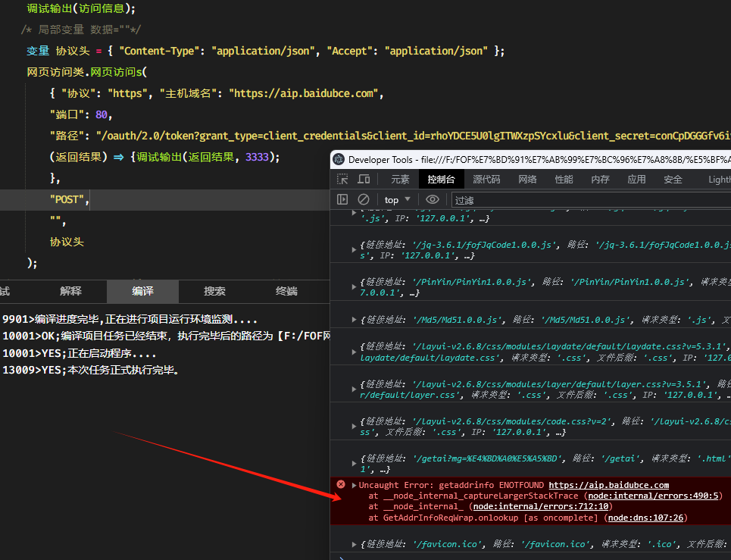Select the 终端 panel tab

(286, 292)
